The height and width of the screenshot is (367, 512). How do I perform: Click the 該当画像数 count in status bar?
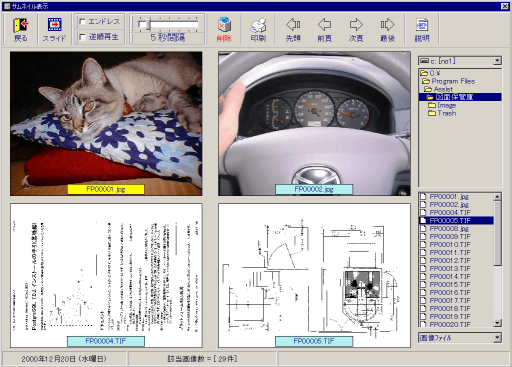click(202, 359)
